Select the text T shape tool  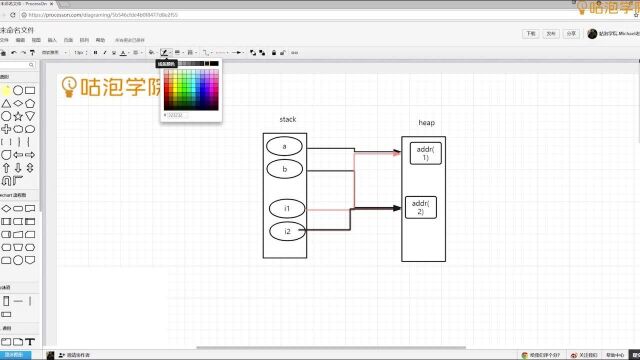click(30, 342)
